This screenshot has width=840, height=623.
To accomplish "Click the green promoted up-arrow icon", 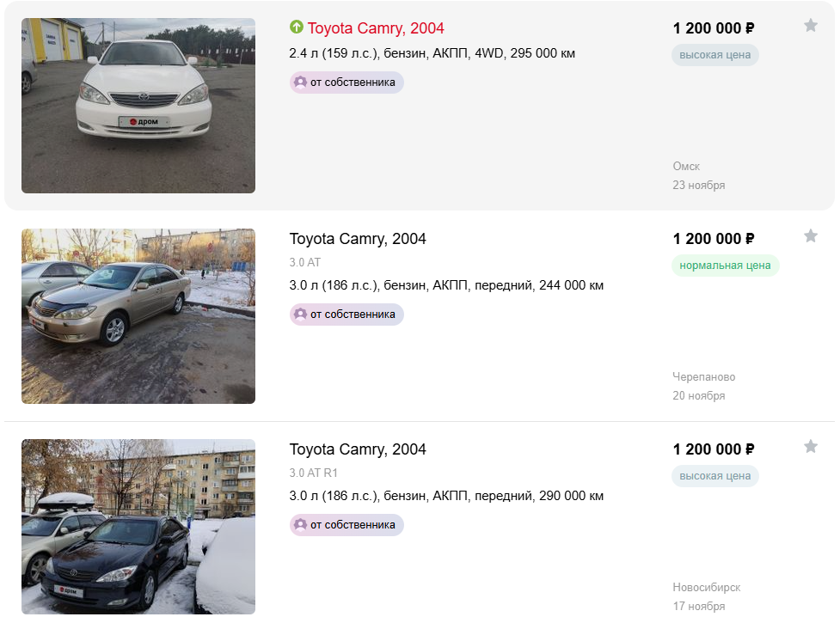I will point(297,27).
